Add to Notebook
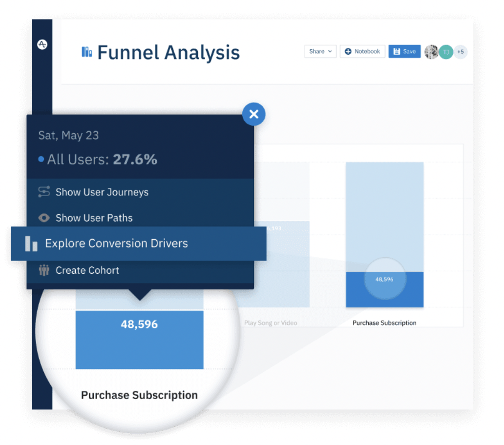Image resolution: width=504 pixels, height=445 pixels. [x=362, y=51]
